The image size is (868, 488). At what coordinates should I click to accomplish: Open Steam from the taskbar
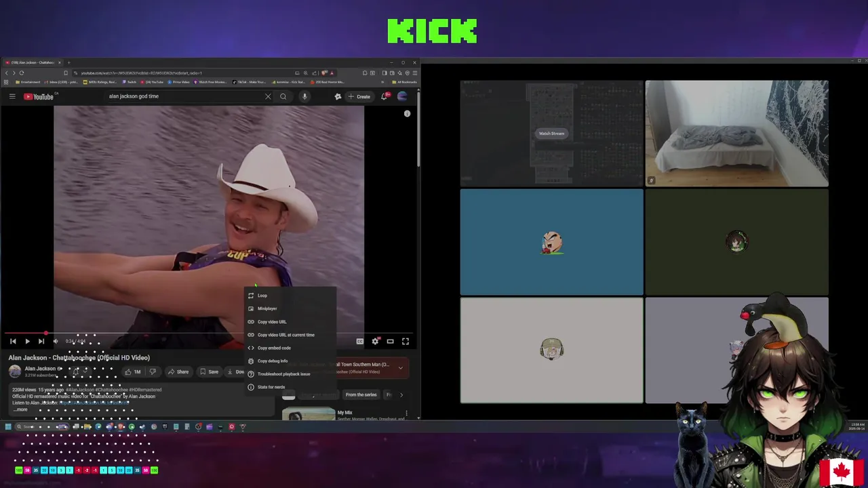click(x=142, y=427)
